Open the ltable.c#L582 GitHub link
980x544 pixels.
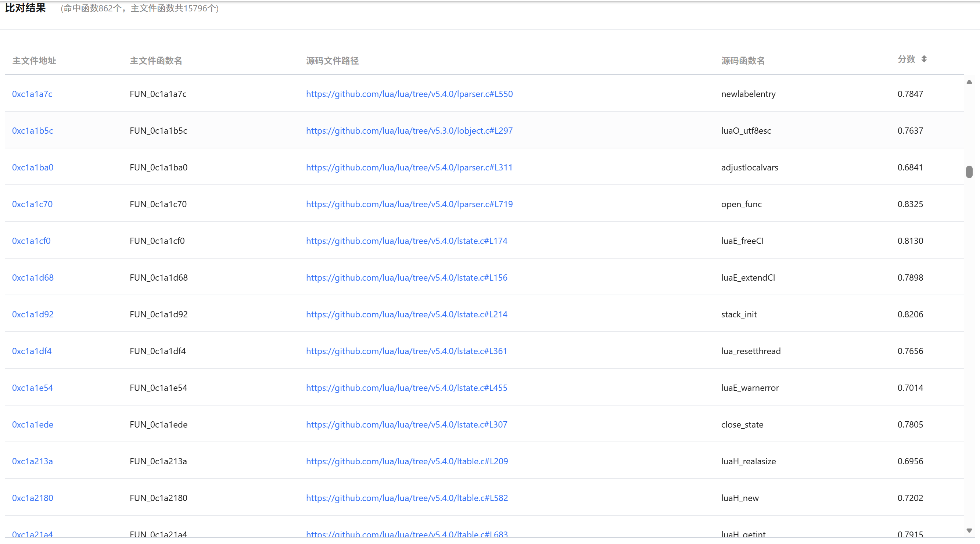(x=407, y=498)
